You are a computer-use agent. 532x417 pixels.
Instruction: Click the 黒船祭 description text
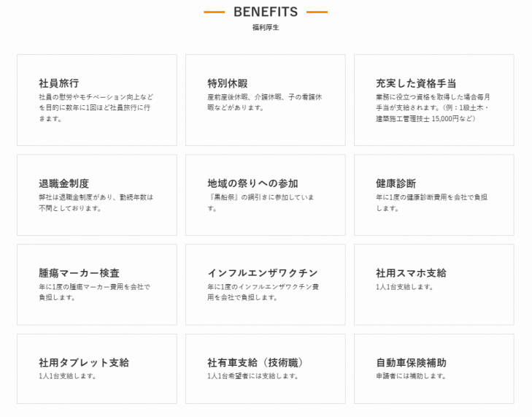(x=259, y=202)
